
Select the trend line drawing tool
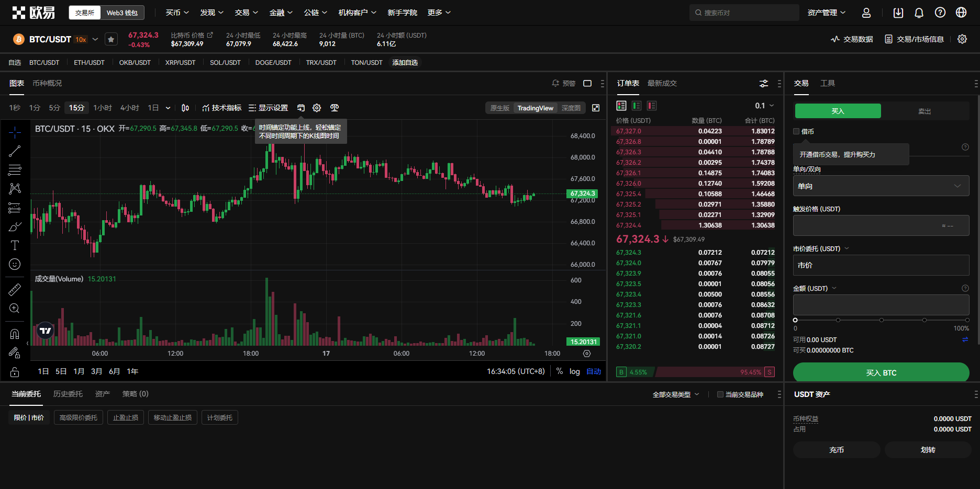point(15,151)
